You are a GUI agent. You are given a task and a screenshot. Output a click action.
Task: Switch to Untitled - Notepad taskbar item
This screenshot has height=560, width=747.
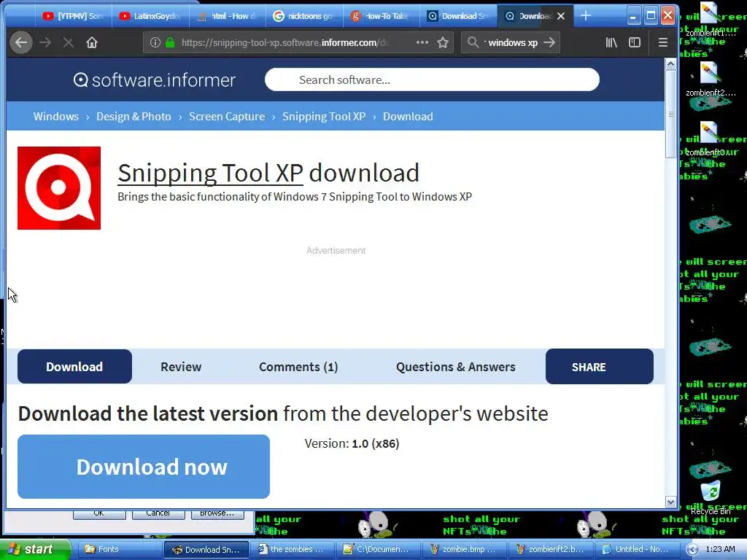pos(636,550)
